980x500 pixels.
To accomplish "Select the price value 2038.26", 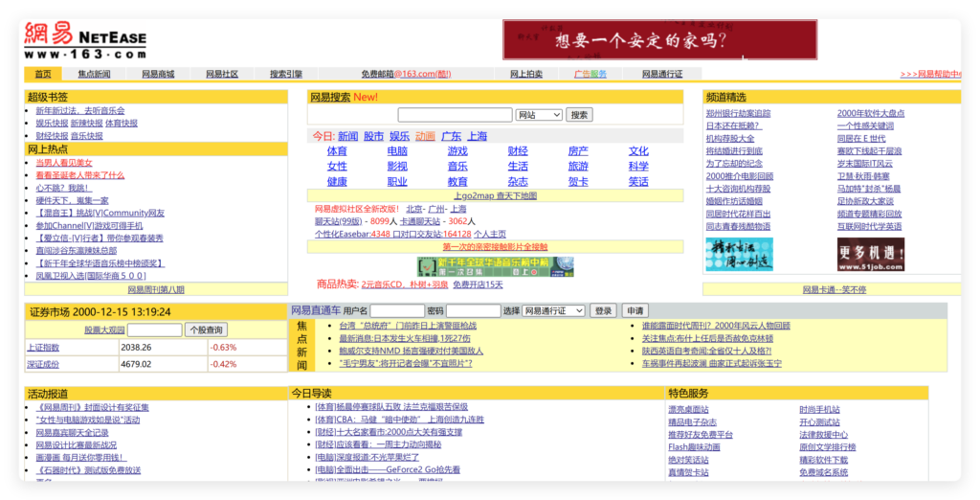I will point(136,348).
